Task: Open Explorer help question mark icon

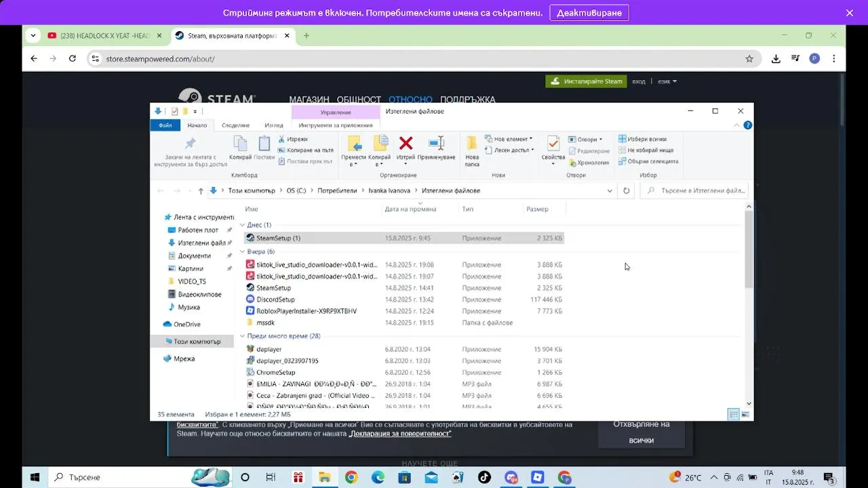Action: pos(748,125)
